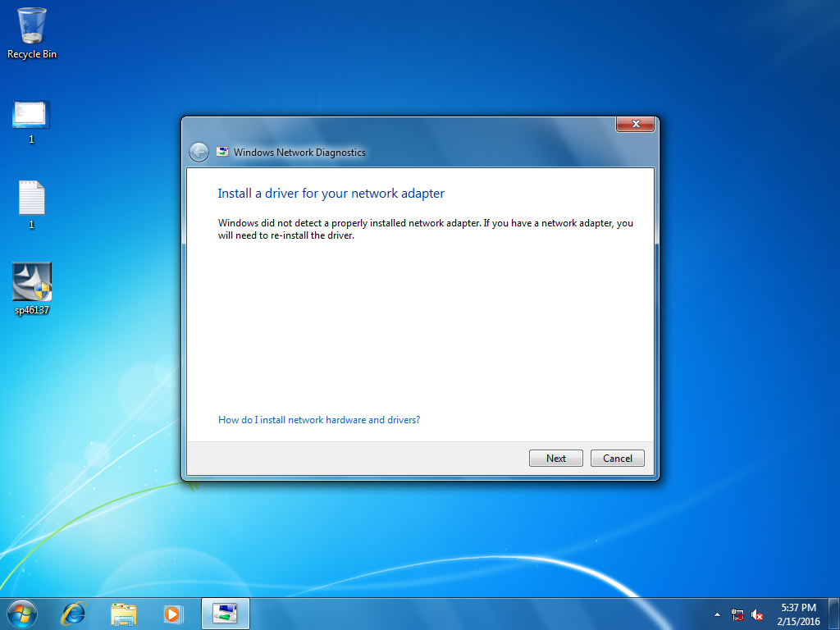This screenshot has width=840, height=630.
Task: Click Network Diagnostics taskbar button
Action: point(225,614)
